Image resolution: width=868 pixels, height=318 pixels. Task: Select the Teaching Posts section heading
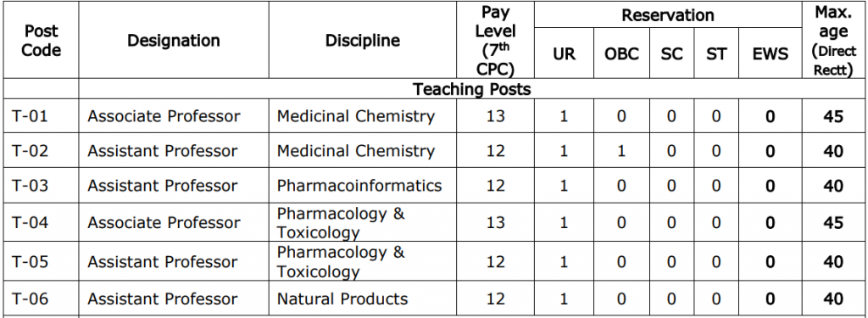tap(472, 89)
